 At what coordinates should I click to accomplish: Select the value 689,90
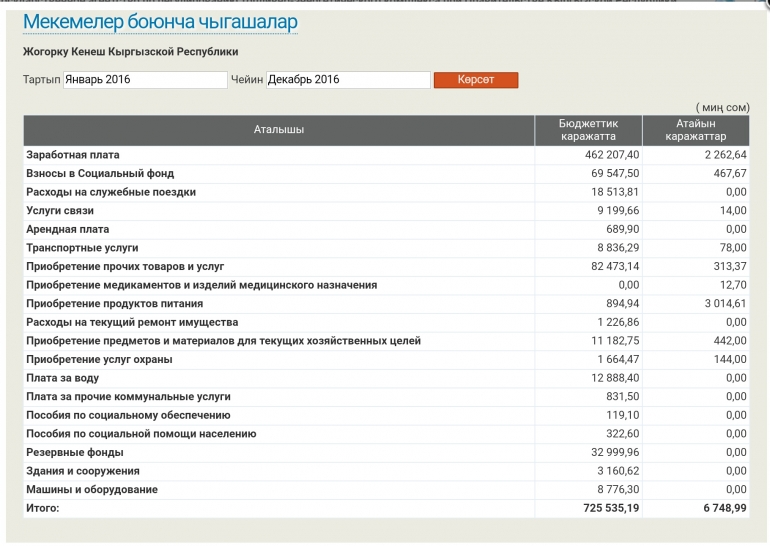coord(623,230)
